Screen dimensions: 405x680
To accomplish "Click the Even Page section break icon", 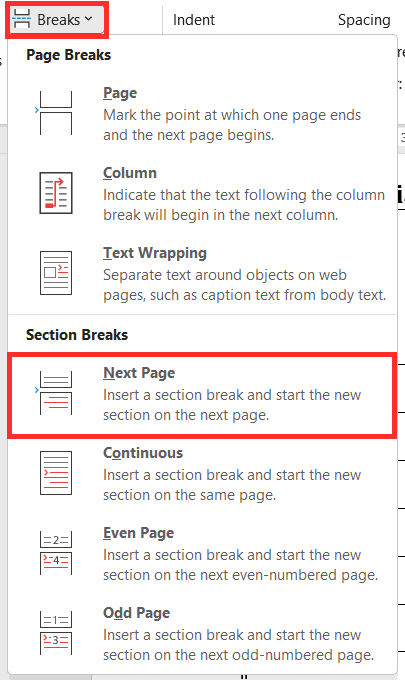I will click(56, 553).
